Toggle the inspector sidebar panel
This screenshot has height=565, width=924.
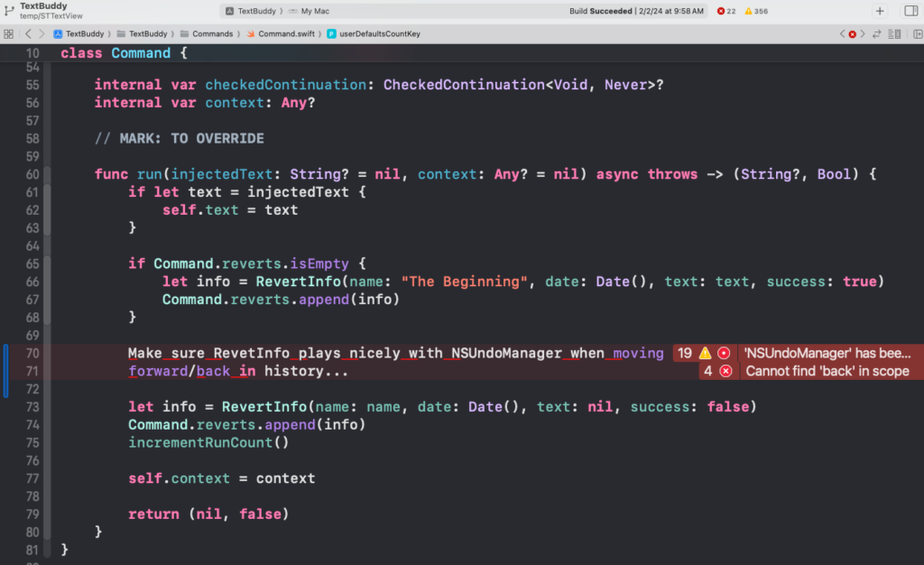910,11
